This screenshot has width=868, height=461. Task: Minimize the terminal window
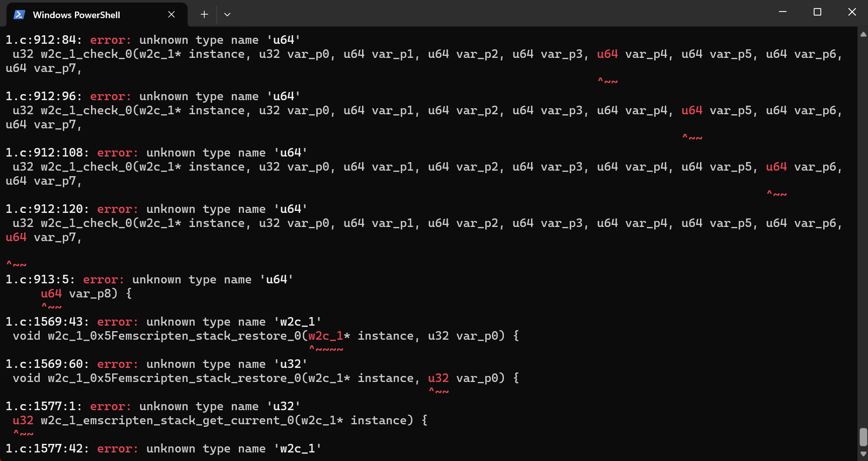(783, 12)
